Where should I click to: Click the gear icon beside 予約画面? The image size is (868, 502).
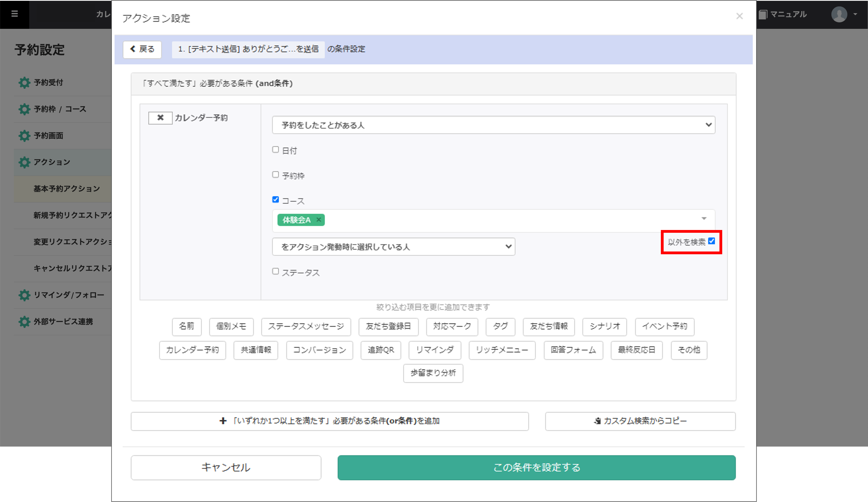pyautogui.click(x=24, y=136)
